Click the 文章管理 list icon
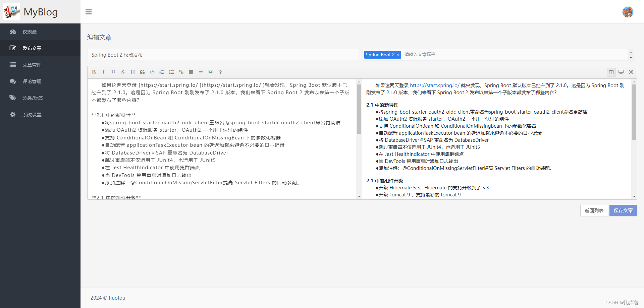The height and width of the screenshot is (308, 644). click(13, 65)
